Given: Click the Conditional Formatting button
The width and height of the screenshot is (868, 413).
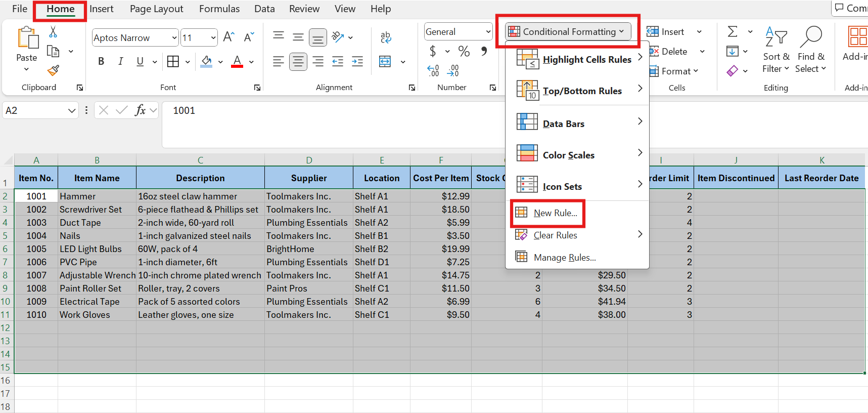Looking at the screenshot, I should (568, 31).
